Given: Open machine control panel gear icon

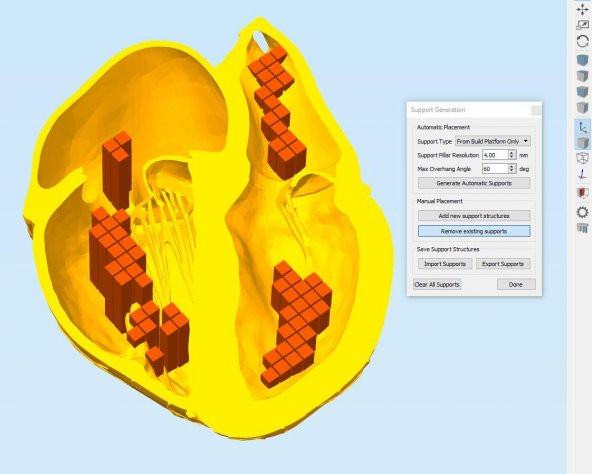Looking at the screenshot, I should (x=583, y=212).
